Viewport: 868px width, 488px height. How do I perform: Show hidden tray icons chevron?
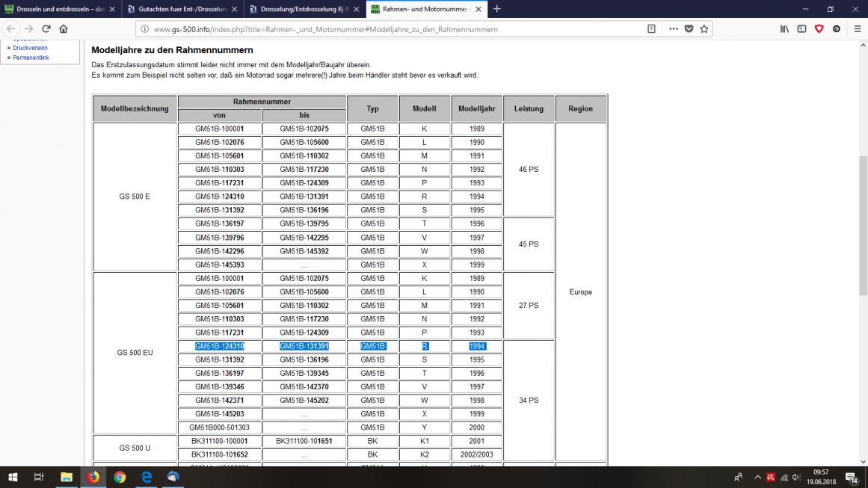[757, 477]
